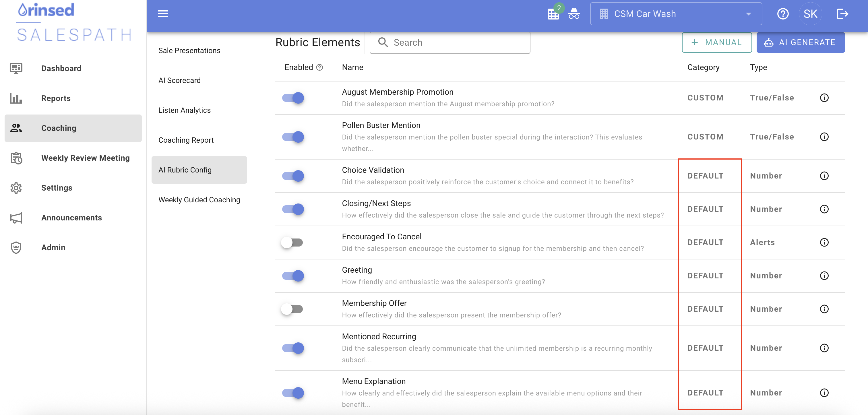Viewport: 868px width, 415px height.
Task: Click the Name column header
Action: pos(352,67)
